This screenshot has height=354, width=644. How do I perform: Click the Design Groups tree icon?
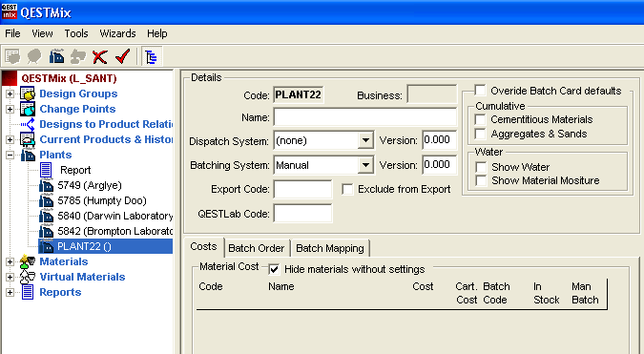(x=28, y=94)
